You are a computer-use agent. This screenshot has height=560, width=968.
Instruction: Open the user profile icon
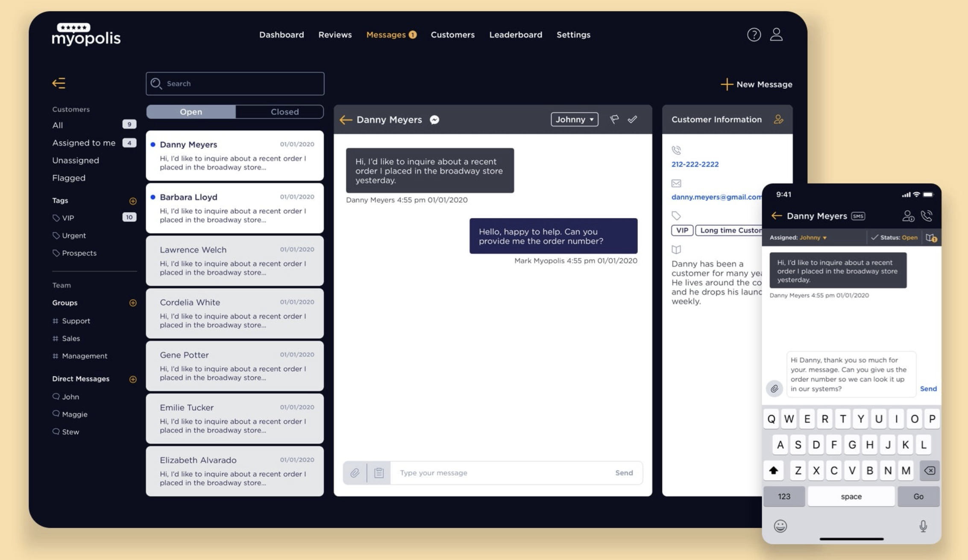coord(776,35)
